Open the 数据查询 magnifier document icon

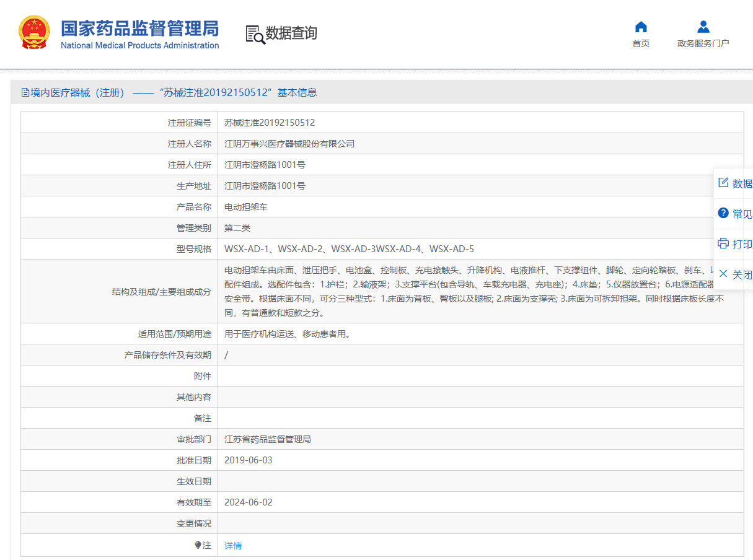[x=255, y=34]
